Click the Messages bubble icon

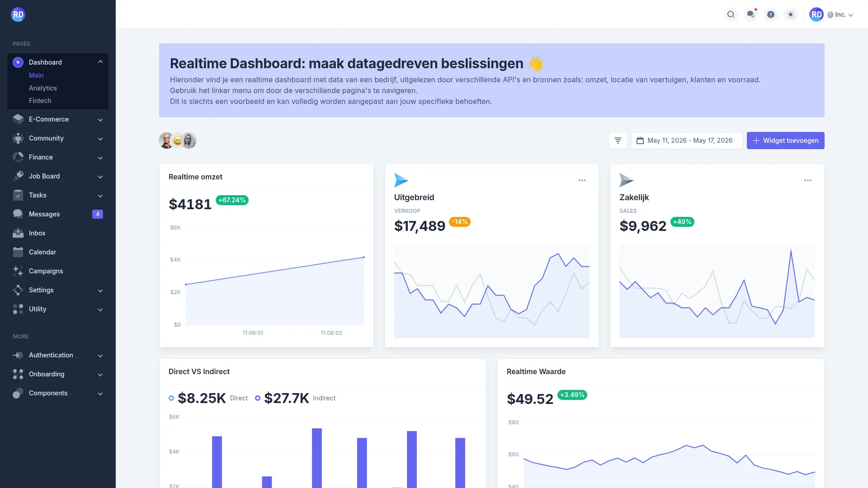coord(18,214)
